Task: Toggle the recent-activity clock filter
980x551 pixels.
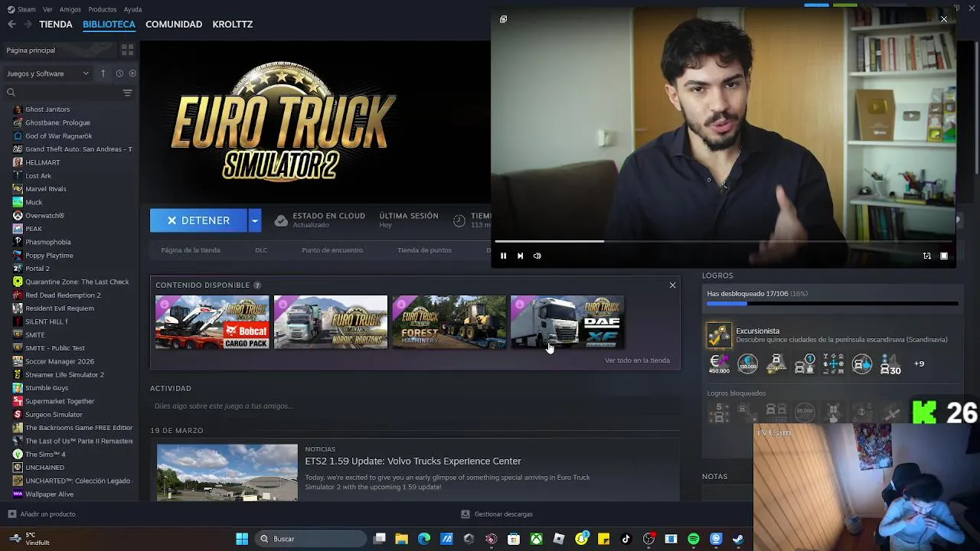Action: [x=119, y=73]
